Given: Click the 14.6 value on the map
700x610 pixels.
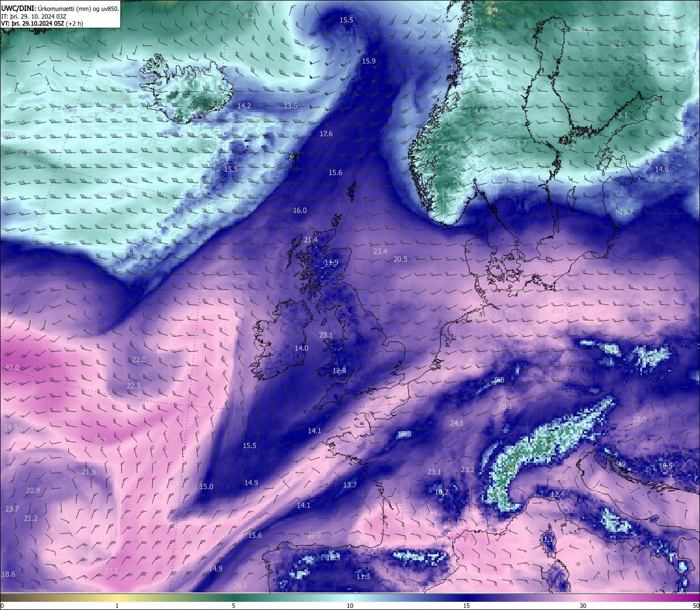Looking at the screenshot, I should (662, 169).
